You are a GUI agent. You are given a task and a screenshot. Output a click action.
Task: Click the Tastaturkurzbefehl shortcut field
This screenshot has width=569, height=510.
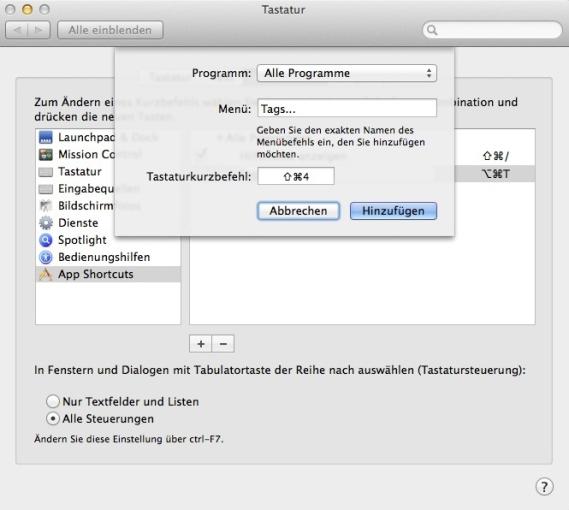pos(296,176)
